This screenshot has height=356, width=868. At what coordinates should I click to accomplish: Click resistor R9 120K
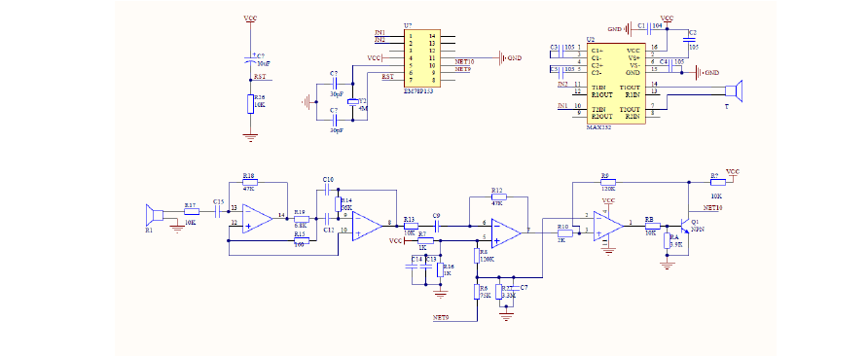(x=608, y=181)
